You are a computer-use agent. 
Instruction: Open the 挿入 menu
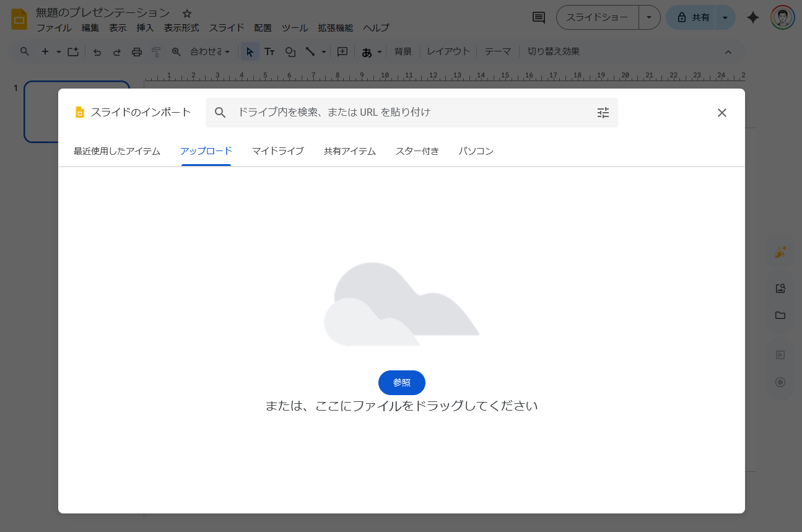tap(145, 28)
